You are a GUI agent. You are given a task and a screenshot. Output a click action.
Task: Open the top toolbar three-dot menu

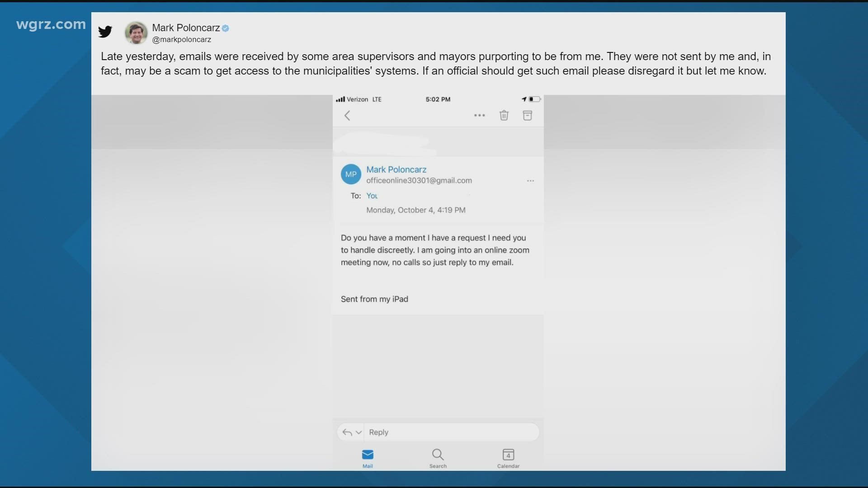(x=480, y=116)
